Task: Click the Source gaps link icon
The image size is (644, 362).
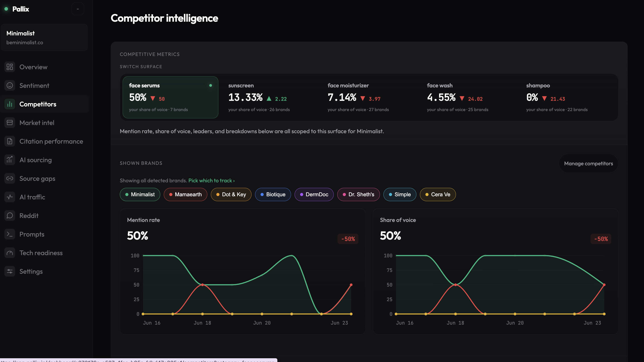Action: (10, 178)
